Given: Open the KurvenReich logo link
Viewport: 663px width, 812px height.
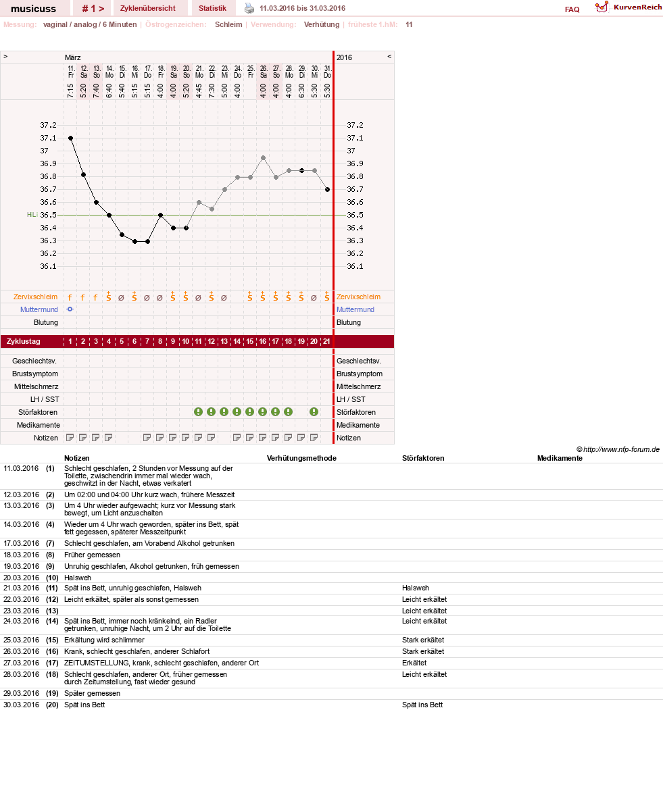Looking at the screenshot, I should (x=629, y=7).
